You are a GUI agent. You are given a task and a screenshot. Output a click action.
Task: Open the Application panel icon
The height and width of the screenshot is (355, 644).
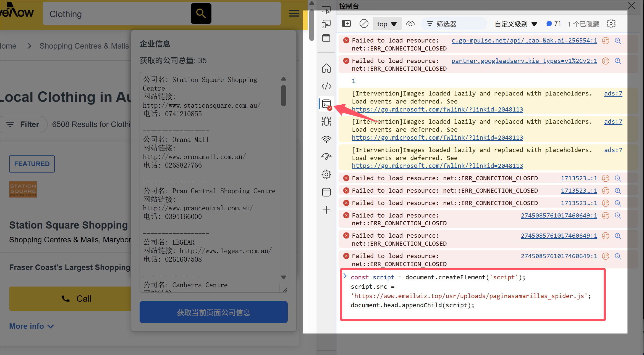(326, 192)
